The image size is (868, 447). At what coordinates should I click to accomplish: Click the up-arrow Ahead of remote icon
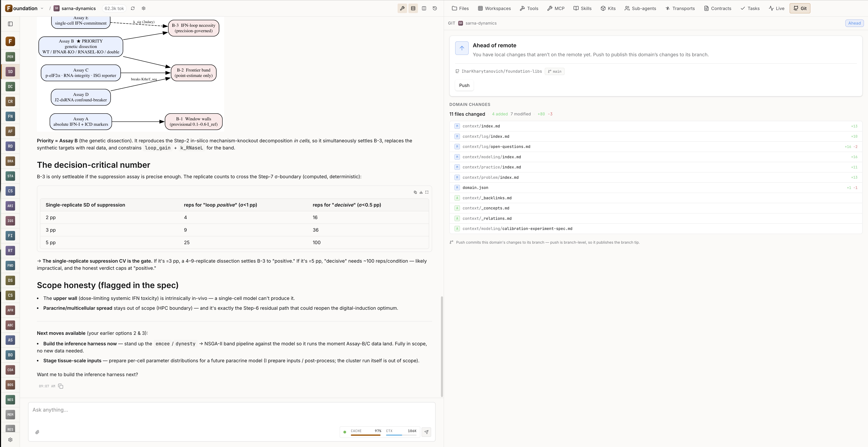[462, 48]
